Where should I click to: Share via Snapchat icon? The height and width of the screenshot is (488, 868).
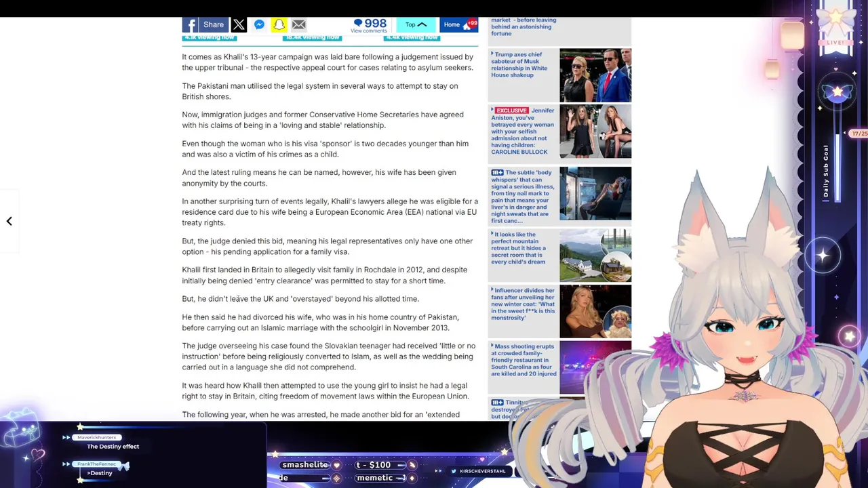[x=279, y=25]
